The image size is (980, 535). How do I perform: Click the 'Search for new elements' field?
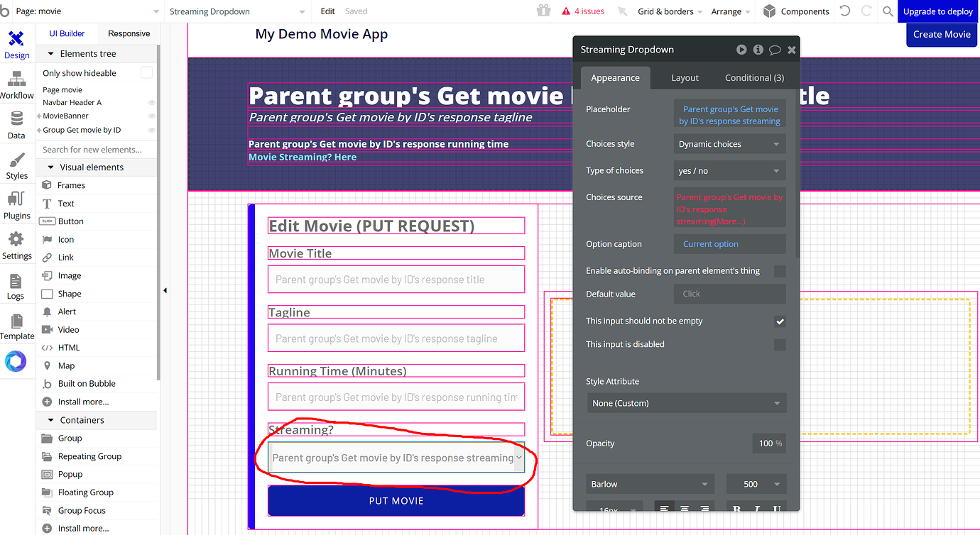coord(96,149)
